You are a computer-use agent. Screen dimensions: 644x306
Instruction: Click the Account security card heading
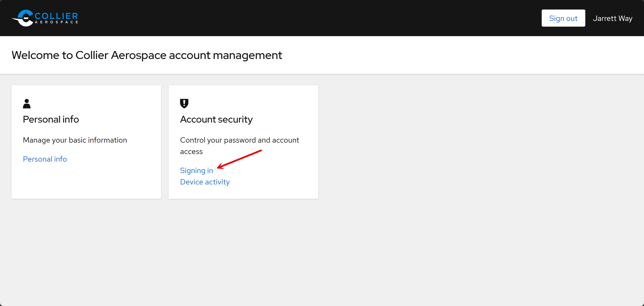click(216, 120)
